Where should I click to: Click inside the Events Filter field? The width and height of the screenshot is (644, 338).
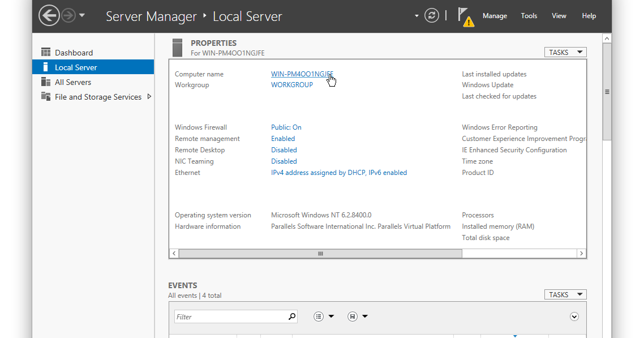click(232, 316)
